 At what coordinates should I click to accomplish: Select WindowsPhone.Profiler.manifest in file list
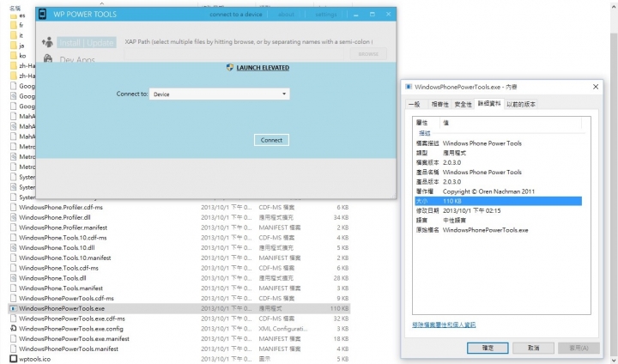coord(179,227)
